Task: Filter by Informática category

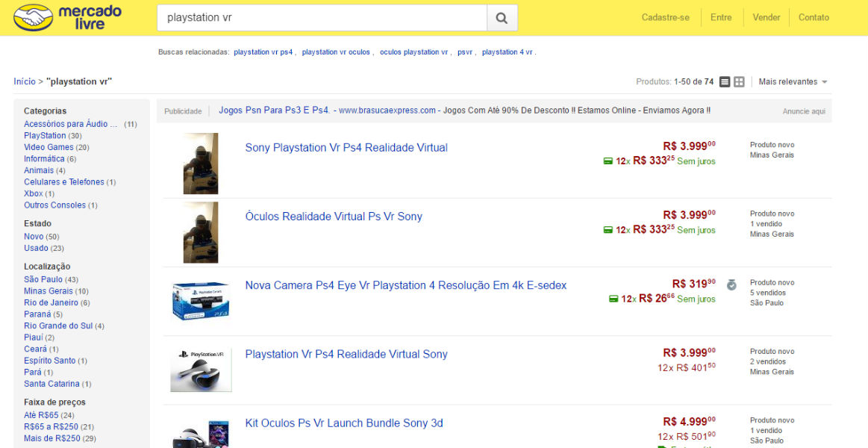Action: (x=44, y=159)
